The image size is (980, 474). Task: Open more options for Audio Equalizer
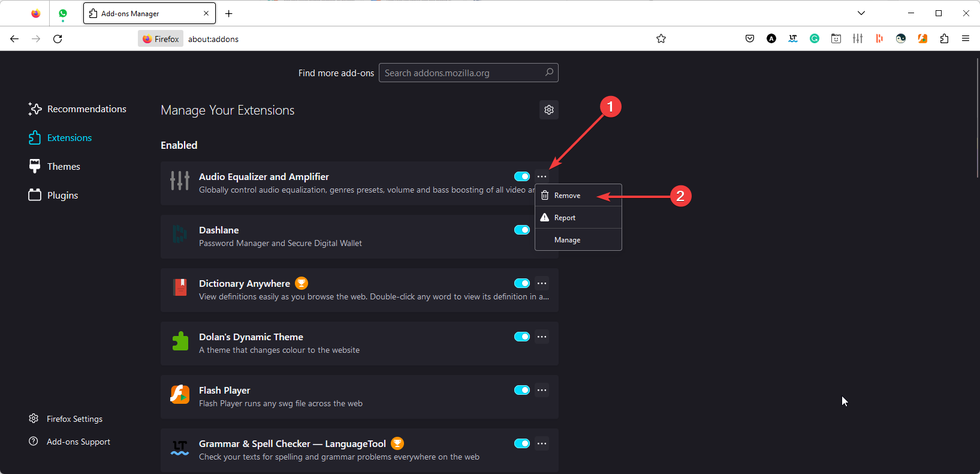(x=542, y=176)
